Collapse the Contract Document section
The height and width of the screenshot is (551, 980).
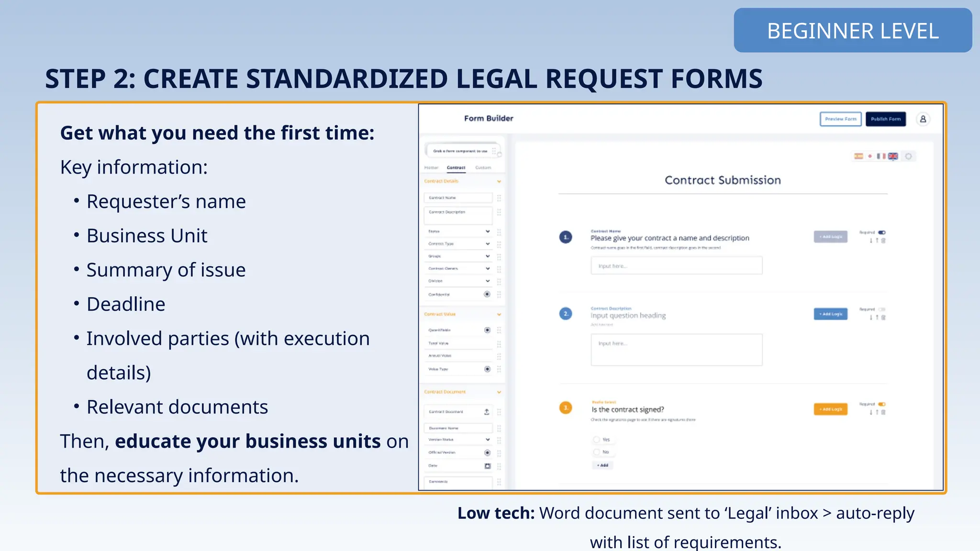tap(499, 392)
